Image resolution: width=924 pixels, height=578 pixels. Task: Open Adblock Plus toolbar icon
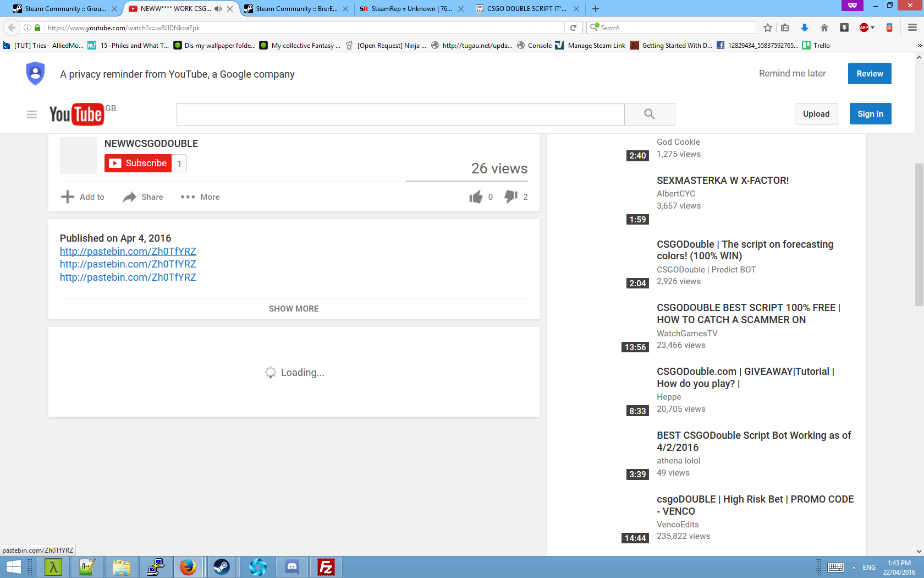tap(864, 28)
